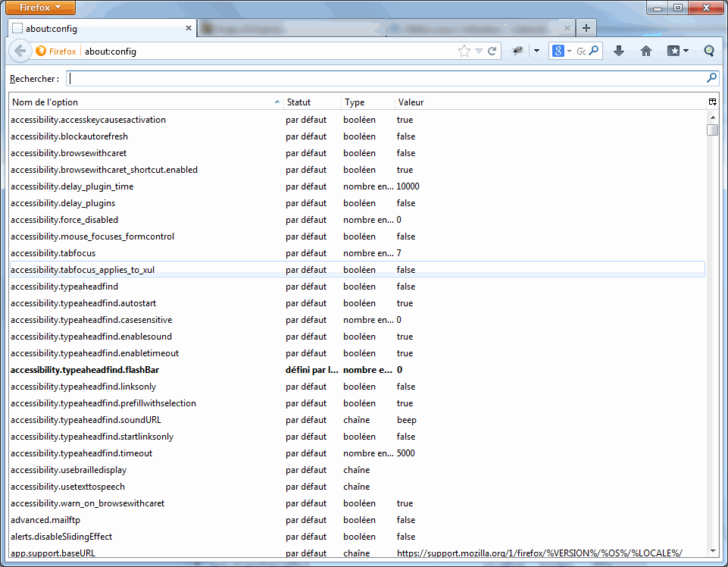Open the bookmarks menu star button
This screenshot has width=728, height=567.
click(x=677, y=51)
